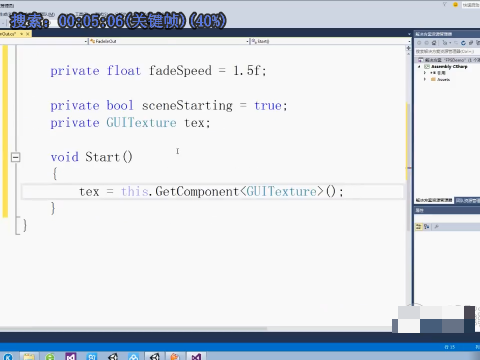Click GUITexture type in the tex declaration
This screenshot has height=360, width=480.
141,123
